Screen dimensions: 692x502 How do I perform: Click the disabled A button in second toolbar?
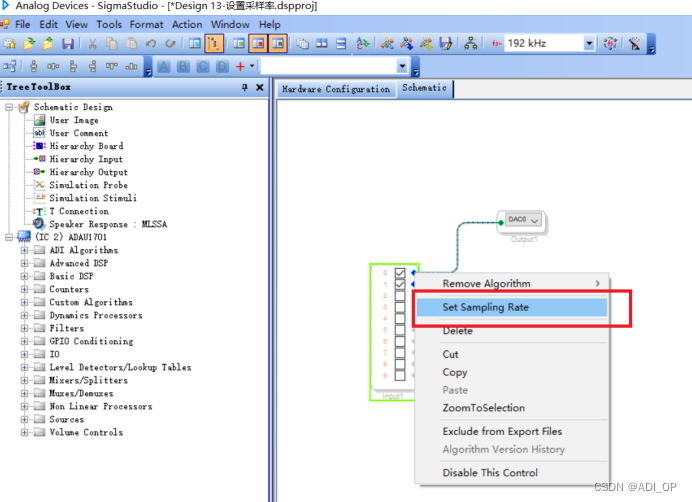[164, 67]
